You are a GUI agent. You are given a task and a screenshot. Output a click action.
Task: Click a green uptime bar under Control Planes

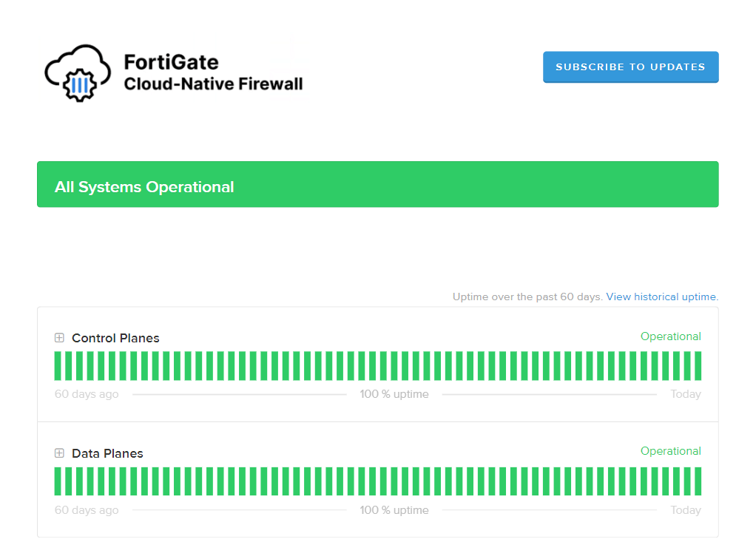[x=370, y=365]
